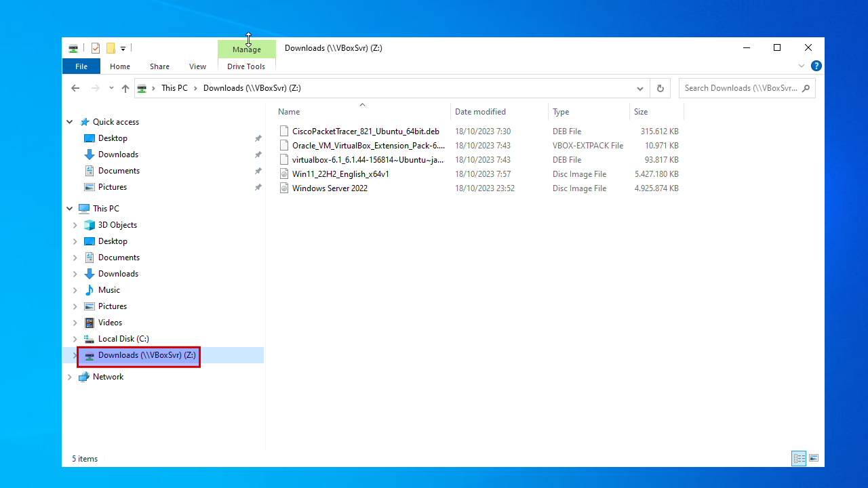The image size is (868, 488).
Task: Click the New folder icon in title bar
Action: 111,48
